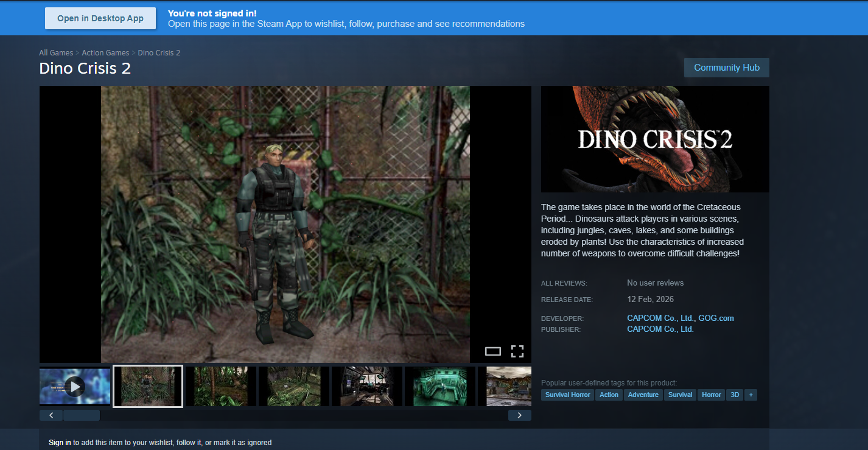
Task: Click the "Popular user-defined tags for this product:" text
Action: coord(609,383)
